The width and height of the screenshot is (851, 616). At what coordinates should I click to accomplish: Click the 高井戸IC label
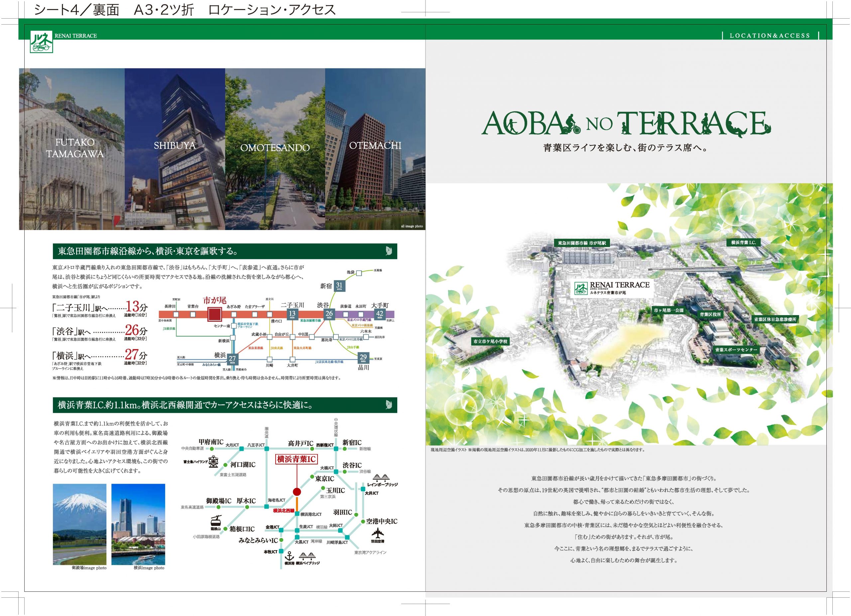tap(301, 443)
